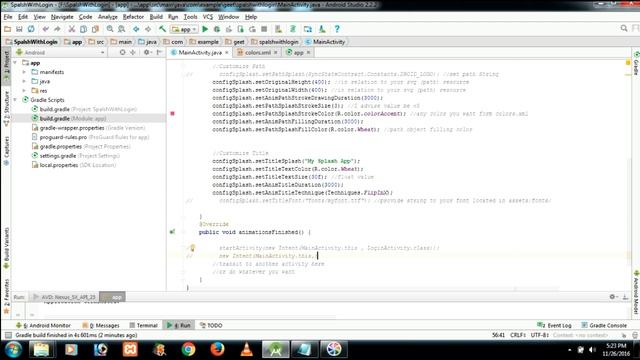The image size is (640, 360).
Task: Open the TODO tool window
Action: coord(211,325)
